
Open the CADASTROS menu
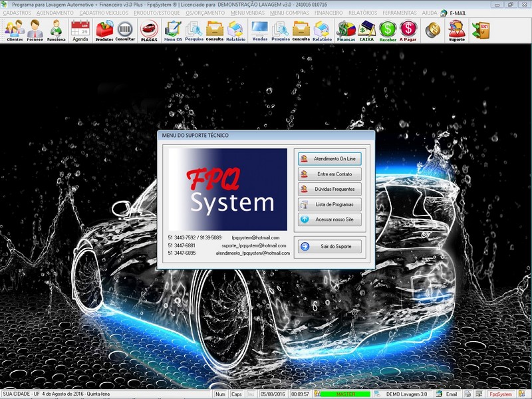(17, 13)
